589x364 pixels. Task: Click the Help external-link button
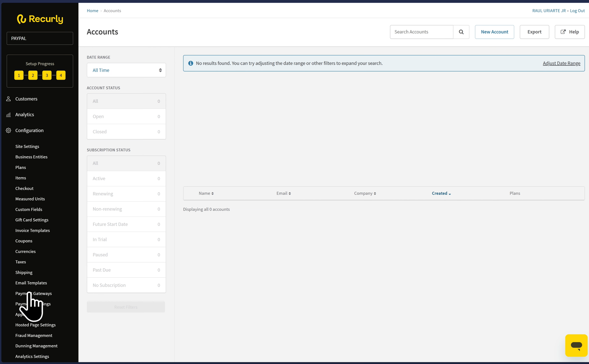pos(570,32)
